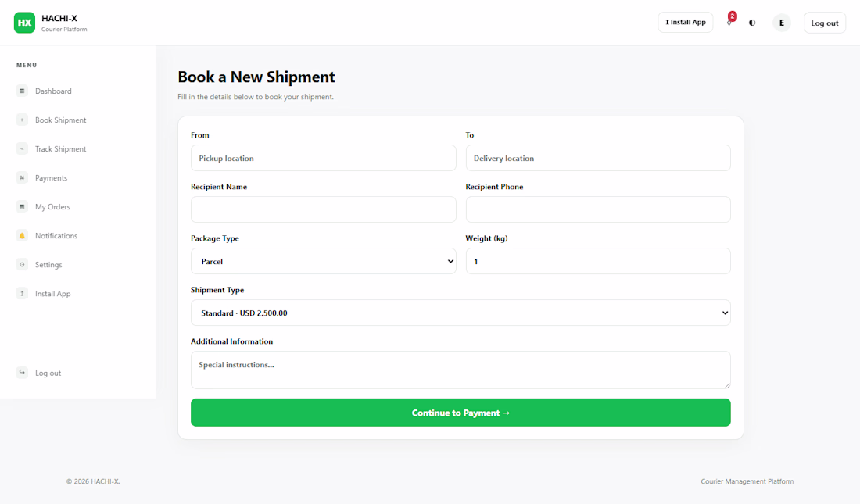Click the Additional Information text area
Image resolution: width=860 pixels, height=504 pixels.
coord(460,370)
